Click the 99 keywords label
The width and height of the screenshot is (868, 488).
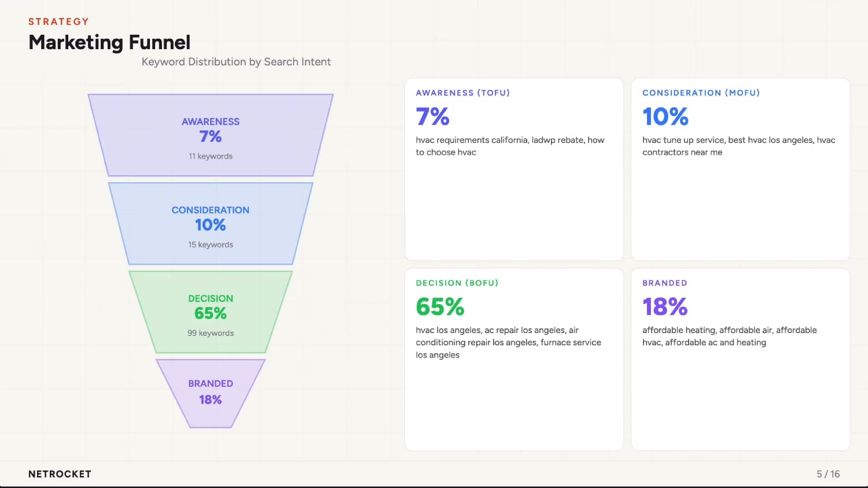click(211, 333)
